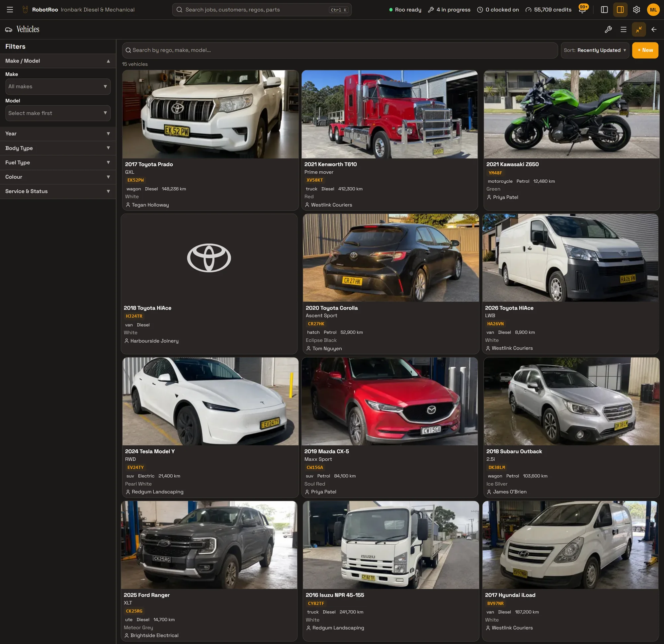The height and width of the screenshot is (644, 664).
Task: Click the DK38LM rego tag
Action: [x=497, y=467]
